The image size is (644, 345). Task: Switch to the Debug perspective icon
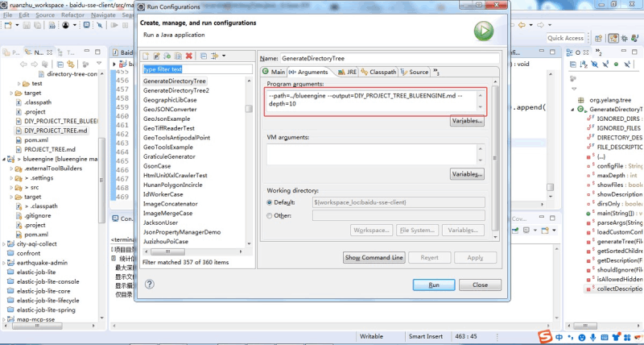click(x=625, y=38)
